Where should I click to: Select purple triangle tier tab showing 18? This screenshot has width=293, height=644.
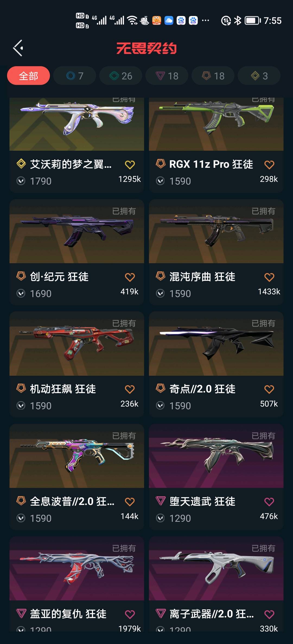click(x=167, y=76)
